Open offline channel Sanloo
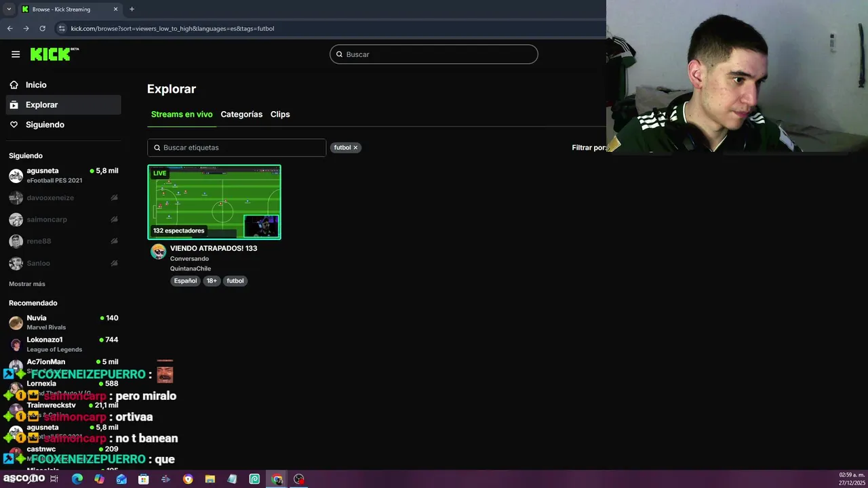868x488 pixels. [63, 263]
